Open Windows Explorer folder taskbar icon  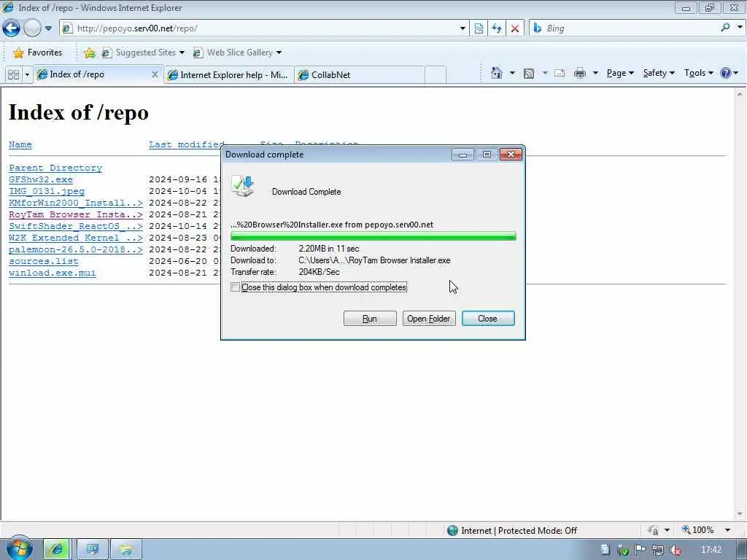[125, 550]
